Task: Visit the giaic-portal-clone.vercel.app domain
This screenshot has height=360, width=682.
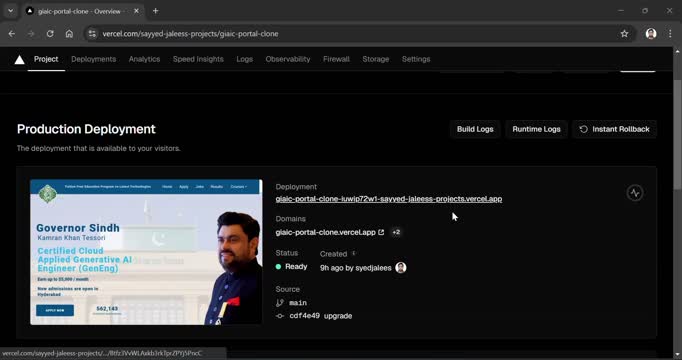Action: click(325, 232)
